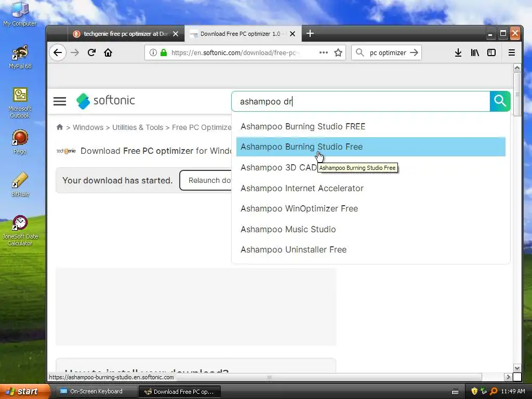Image resolution: width=532 pixels, height=399 pixels.
Task: Click the breadcrumb home icon
Action: pos(60,127)
